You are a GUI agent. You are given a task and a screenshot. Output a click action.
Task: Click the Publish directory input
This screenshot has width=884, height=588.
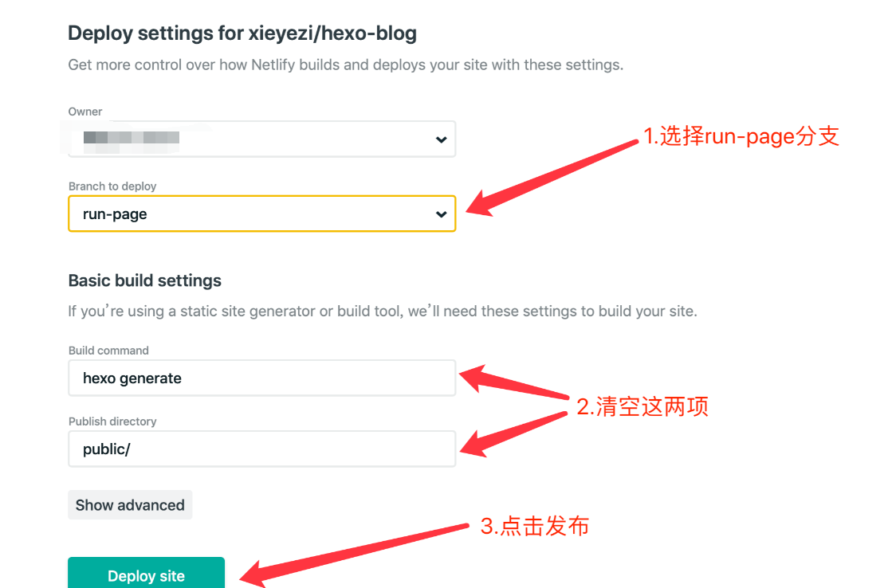point(261,449)
